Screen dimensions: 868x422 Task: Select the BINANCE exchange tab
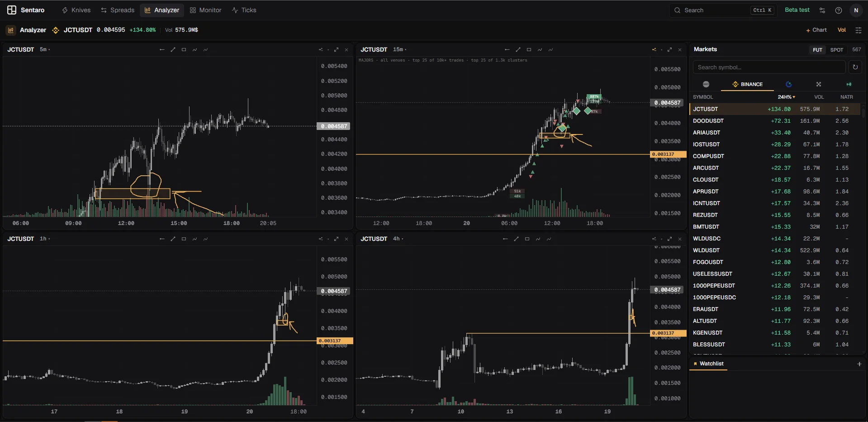pos(747,84)
